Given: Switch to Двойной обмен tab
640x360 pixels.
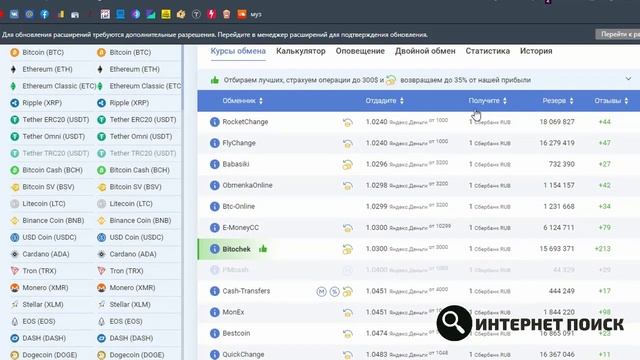Looking at the screenshot, I should point(425,51).
